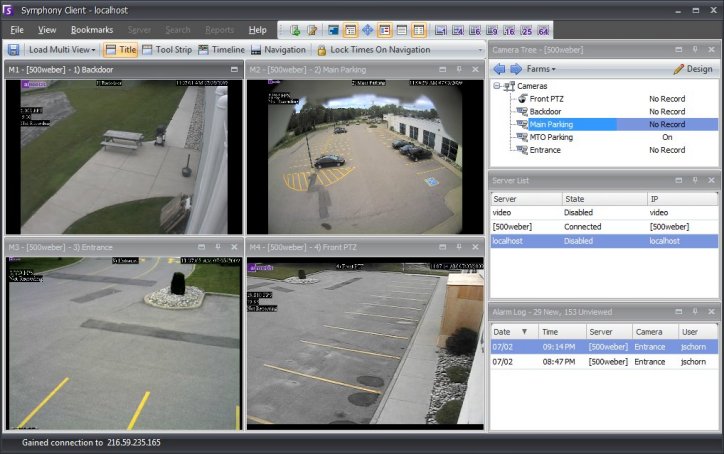This screenshot has width=724, height=454.
Task: Click the IP column header
Action: pos(683,199)
